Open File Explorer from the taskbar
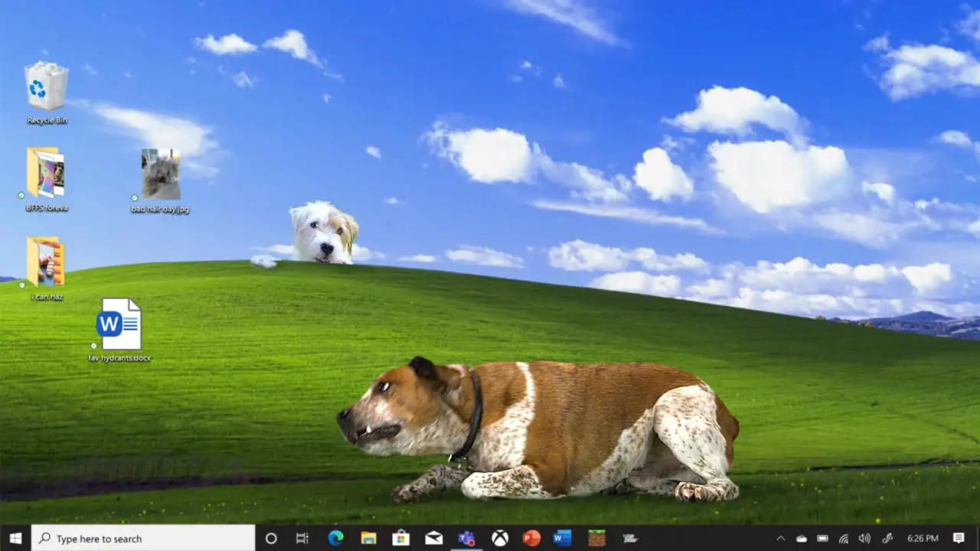The height and width of the screenshot is (551, 980). pos(368,538)
